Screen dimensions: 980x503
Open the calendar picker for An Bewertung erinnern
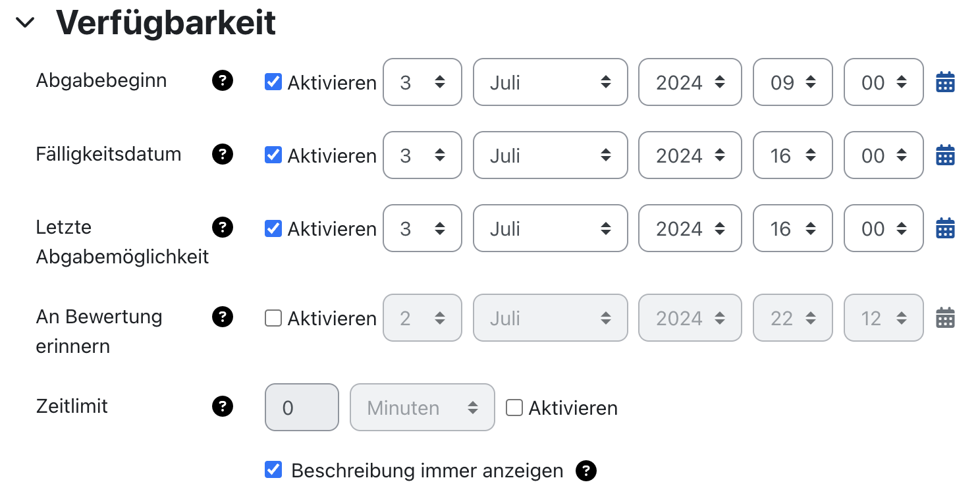[x=945, y=317]
